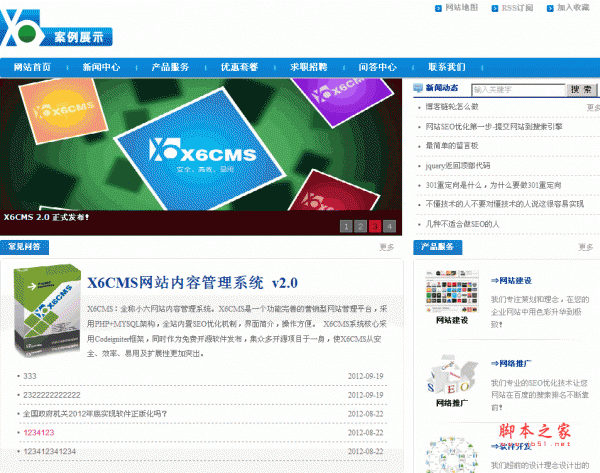
Task: Open 优惠套餐 navigation item
Action: point(240,67)
